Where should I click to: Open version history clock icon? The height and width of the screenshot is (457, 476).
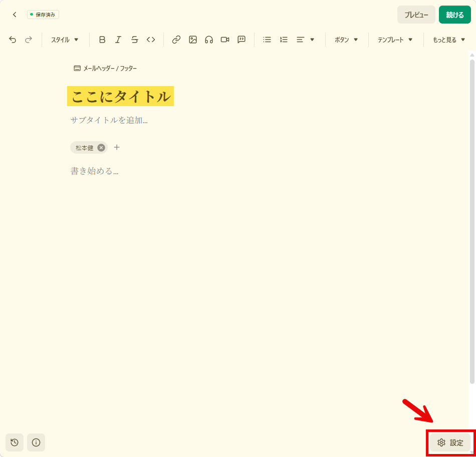[x=14, y=442]
